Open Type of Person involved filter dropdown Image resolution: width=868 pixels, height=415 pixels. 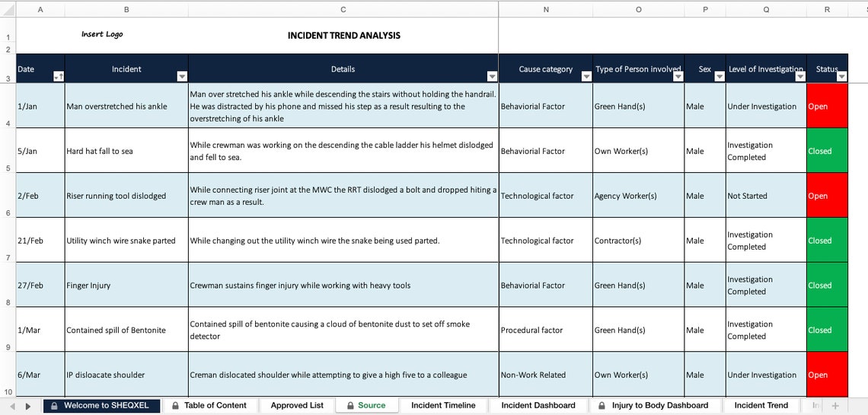point(678,77)
